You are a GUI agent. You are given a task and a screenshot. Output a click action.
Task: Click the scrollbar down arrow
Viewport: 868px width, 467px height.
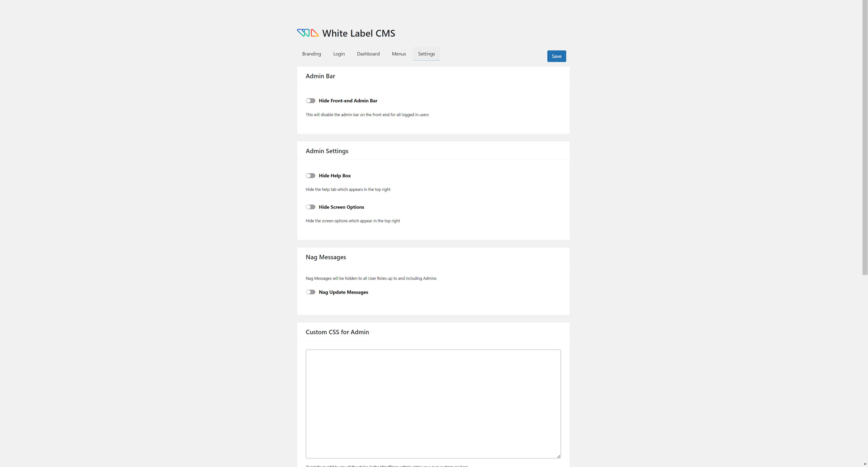(865, 464)
